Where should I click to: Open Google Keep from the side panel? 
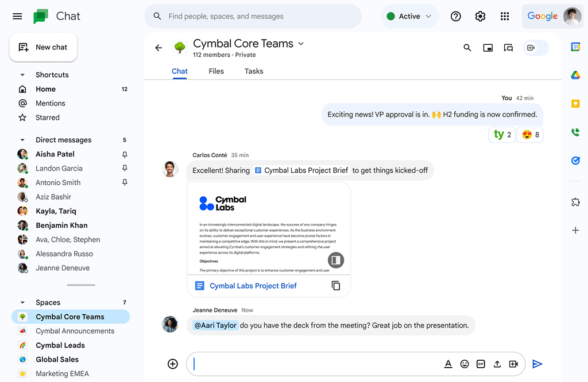576,103
